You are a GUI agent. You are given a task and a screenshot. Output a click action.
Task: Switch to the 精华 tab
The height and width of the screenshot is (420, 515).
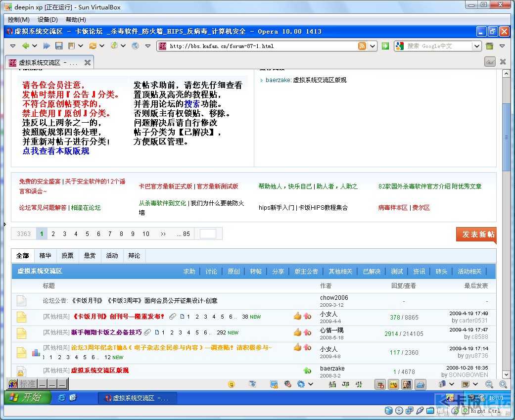coord(46,255)
